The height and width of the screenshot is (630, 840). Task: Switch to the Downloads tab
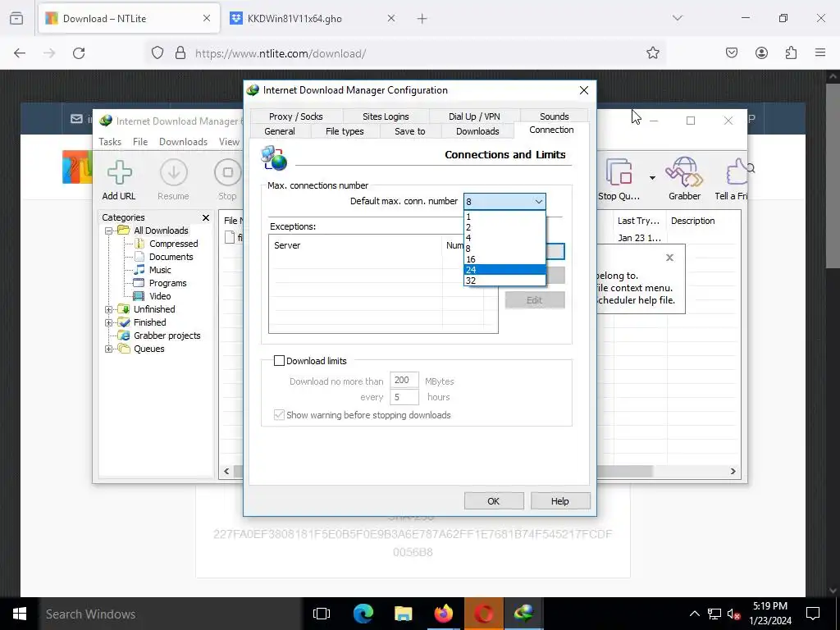pos(477,131)
